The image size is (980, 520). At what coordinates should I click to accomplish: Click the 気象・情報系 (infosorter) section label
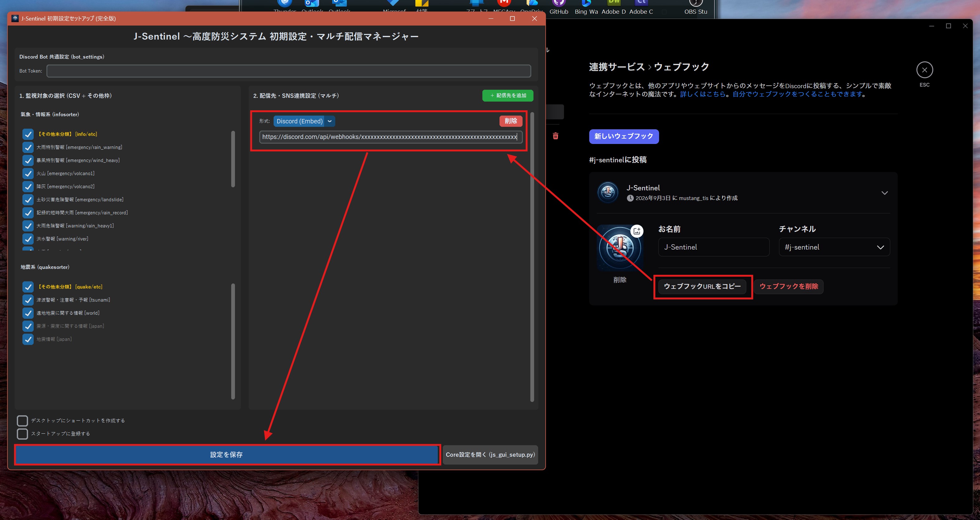pos(50,114)
